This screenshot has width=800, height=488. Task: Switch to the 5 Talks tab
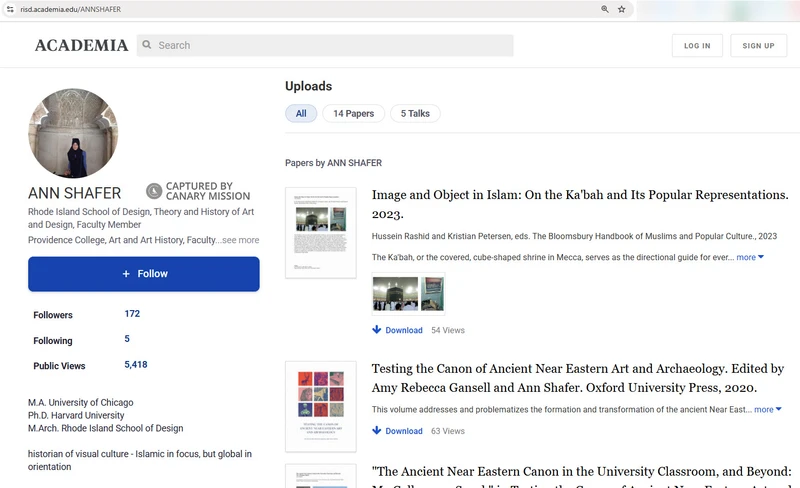[x=415, y=113]
